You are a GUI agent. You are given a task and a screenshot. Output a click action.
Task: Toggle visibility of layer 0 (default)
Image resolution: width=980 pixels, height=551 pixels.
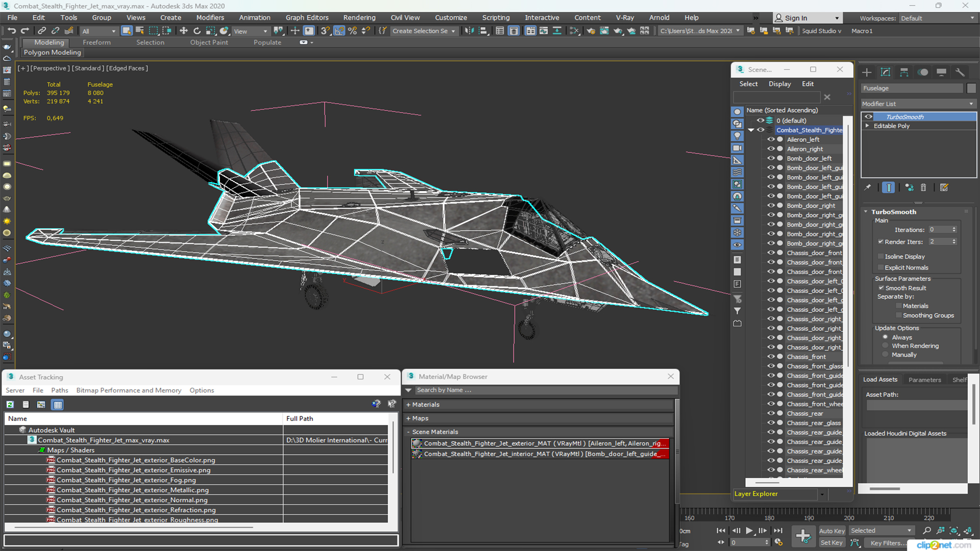[760, 120]
